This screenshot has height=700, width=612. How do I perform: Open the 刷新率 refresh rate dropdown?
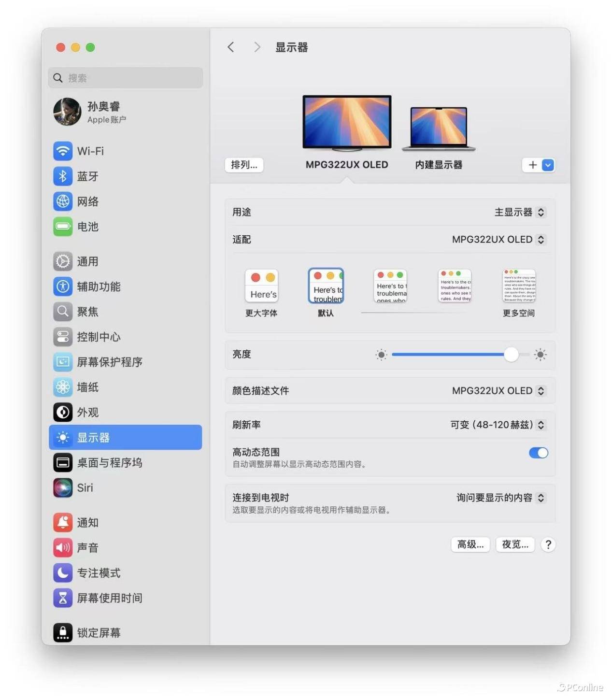pyautogui.click(x=498, y=425)
